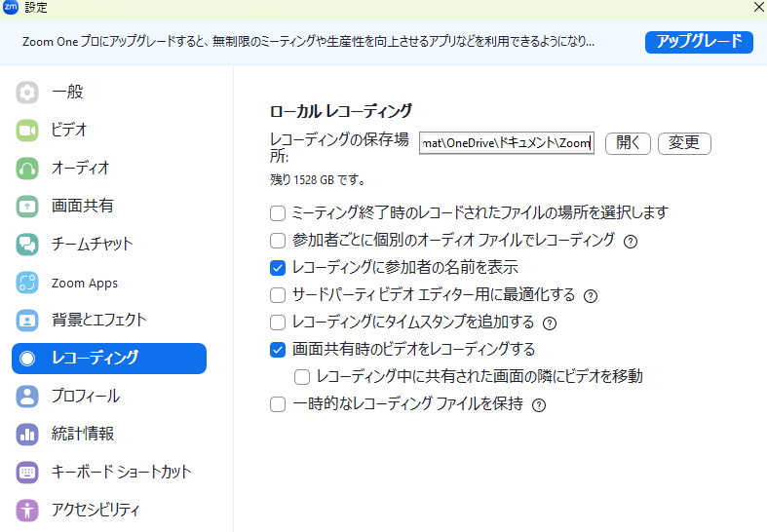Click the Background & Effects (背景とエフェクト) icon
The width and height of the screenshot is (767, 532).
pyautogui.click(x=27, y=320)
